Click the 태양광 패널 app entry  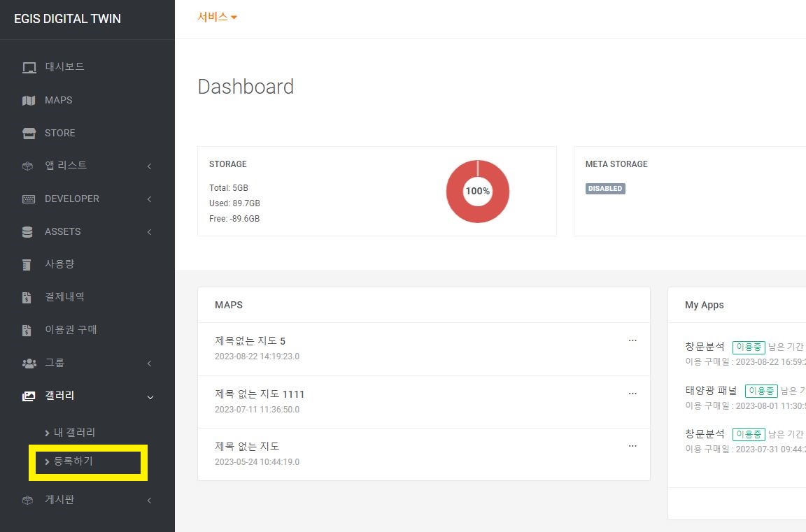pos(711,391)
